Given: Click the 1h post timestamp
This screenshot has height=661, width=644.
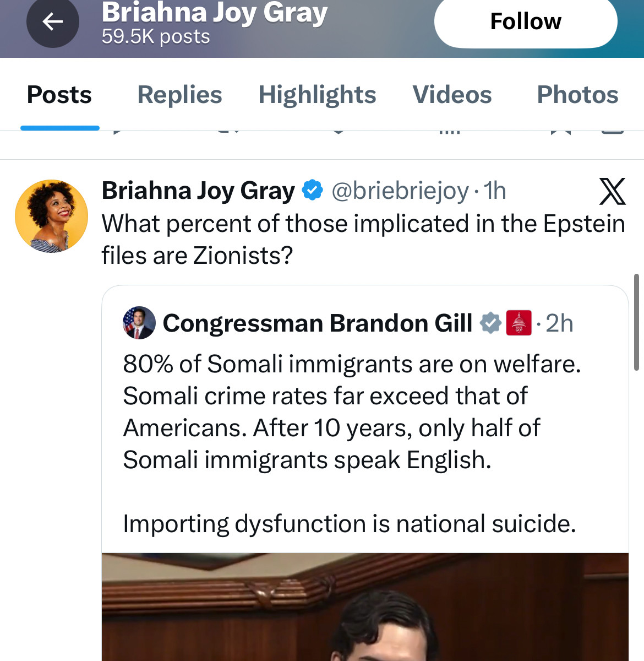Looking at the screenshot, I should (x=495, y=191).
